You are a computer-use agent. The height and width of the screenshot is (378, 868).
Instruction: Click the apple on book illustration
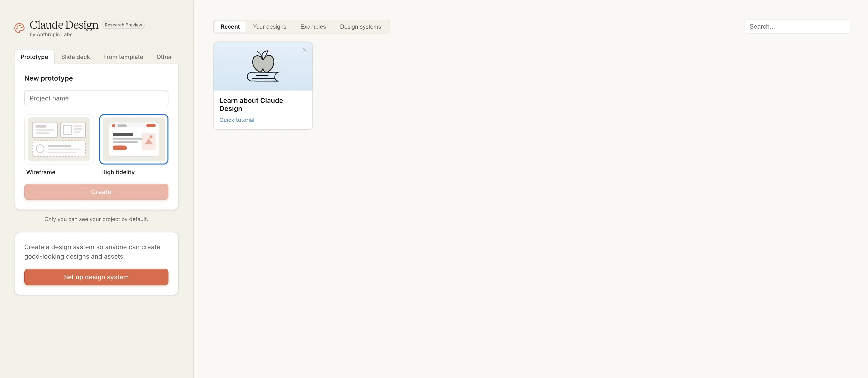[x=263, y=66]
